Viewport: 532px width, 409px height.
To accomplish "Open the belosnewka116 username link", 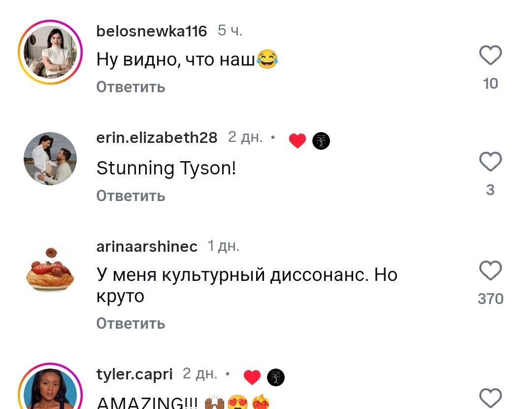I will tap(151, 31).
